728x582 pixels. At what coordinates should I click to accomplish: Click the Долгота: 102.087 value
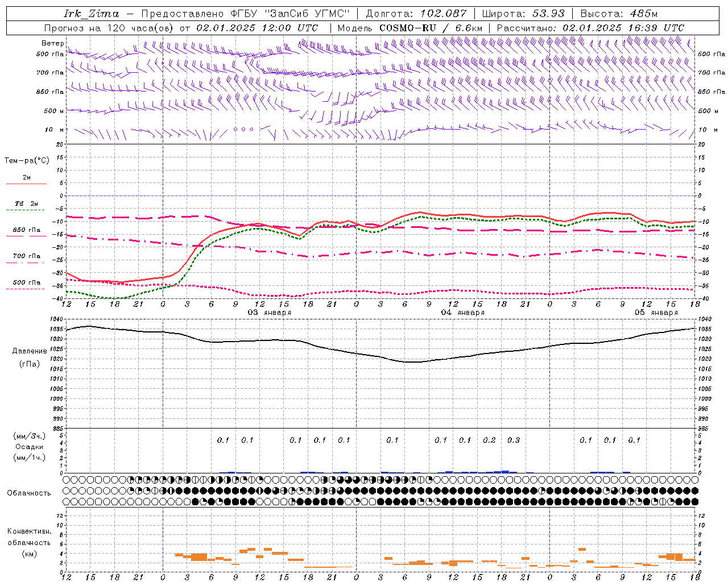pyautogui.click(x=416, y=14)
